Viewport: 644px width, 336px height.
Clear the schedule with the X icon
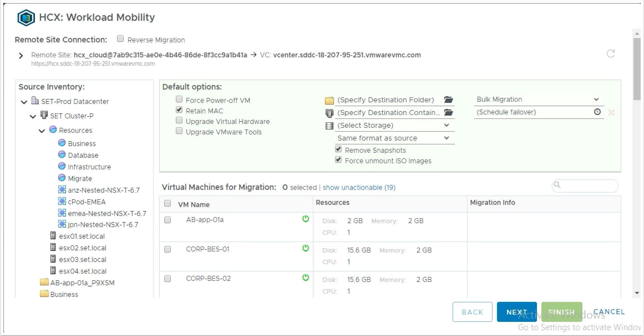611,113
